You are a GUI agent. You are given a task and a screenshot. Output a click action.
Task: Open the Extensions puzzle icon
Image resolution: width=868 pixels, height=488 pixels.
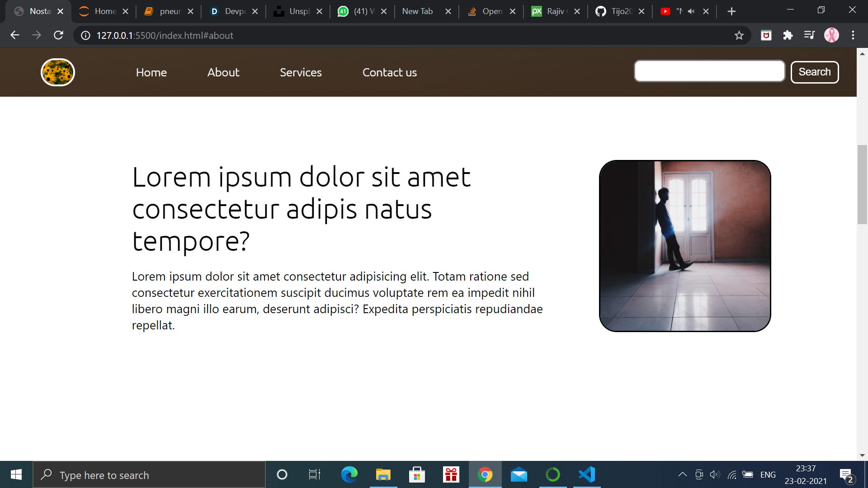click(x=788, y=35)
